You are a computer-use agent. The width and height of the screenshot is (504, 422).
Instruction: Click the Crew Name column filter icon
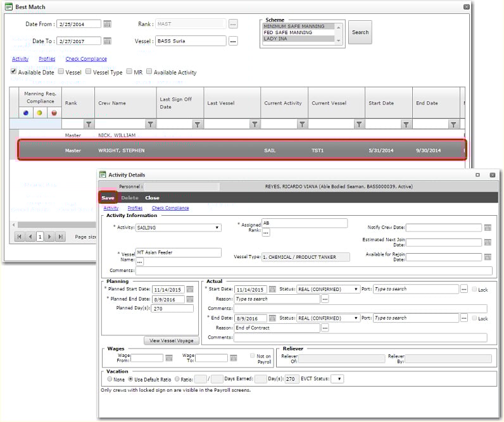click(150, 125)
